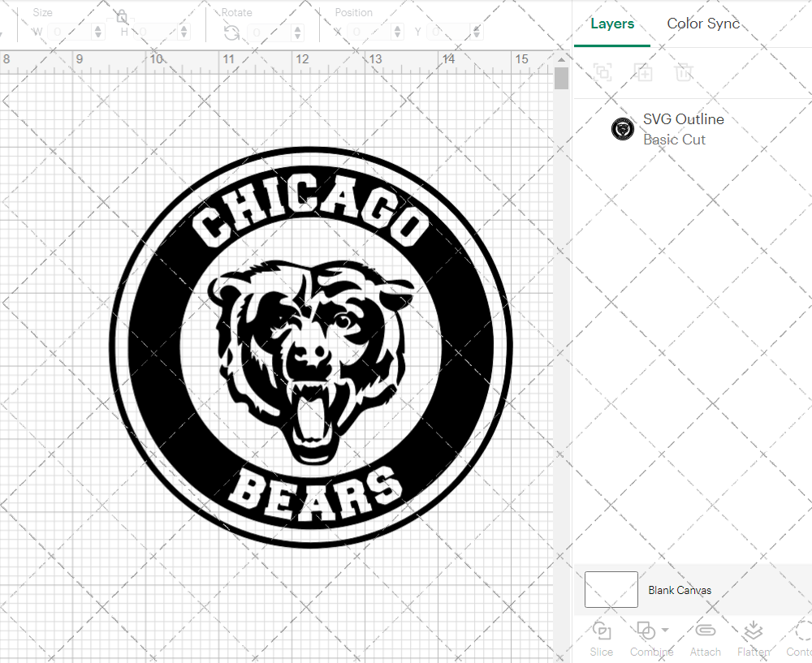Click the Width value stepper arrows
812x663 pixels.
[98, 32]
